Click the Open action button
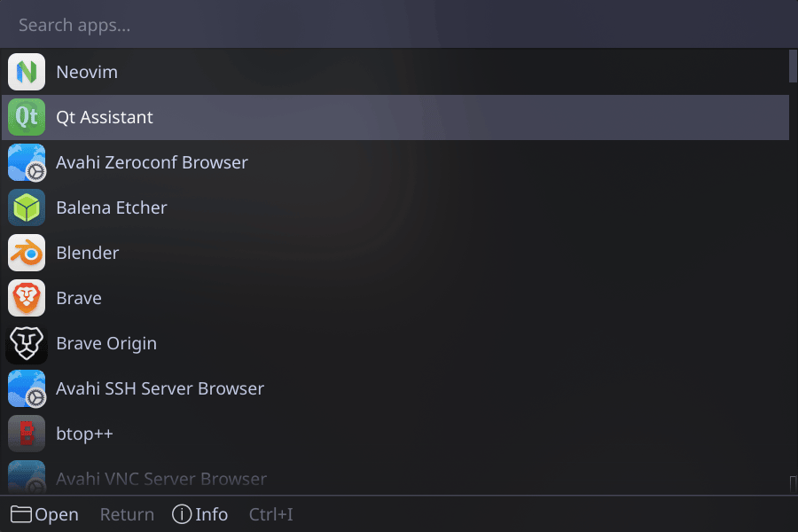 [x=45, y=514]
